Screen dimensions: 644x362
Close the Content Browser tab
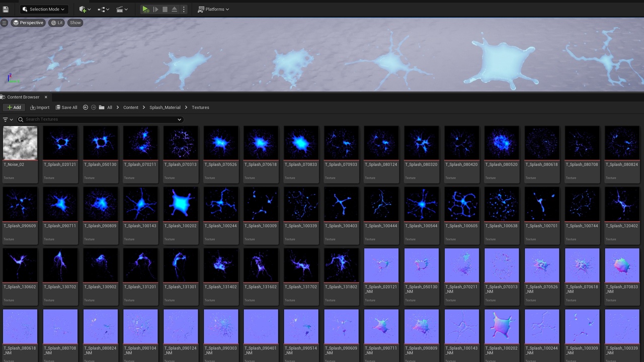46,97
